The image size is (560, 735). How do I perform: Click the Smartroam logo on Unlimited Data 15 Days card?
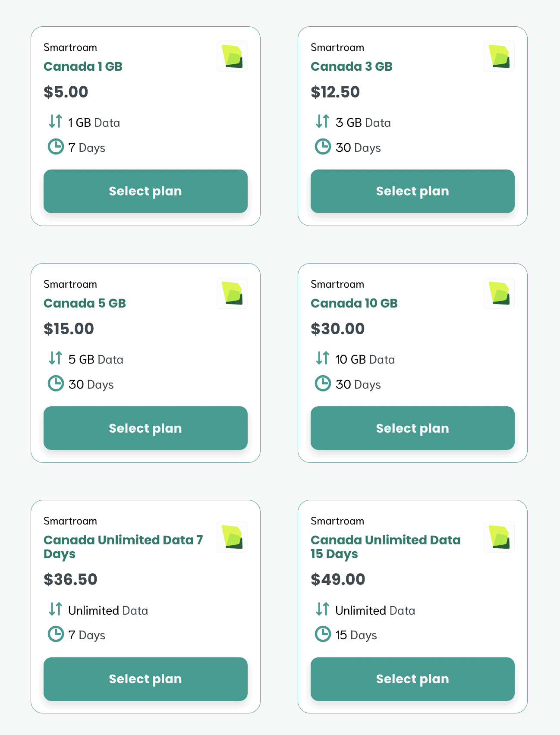(499, 537)
